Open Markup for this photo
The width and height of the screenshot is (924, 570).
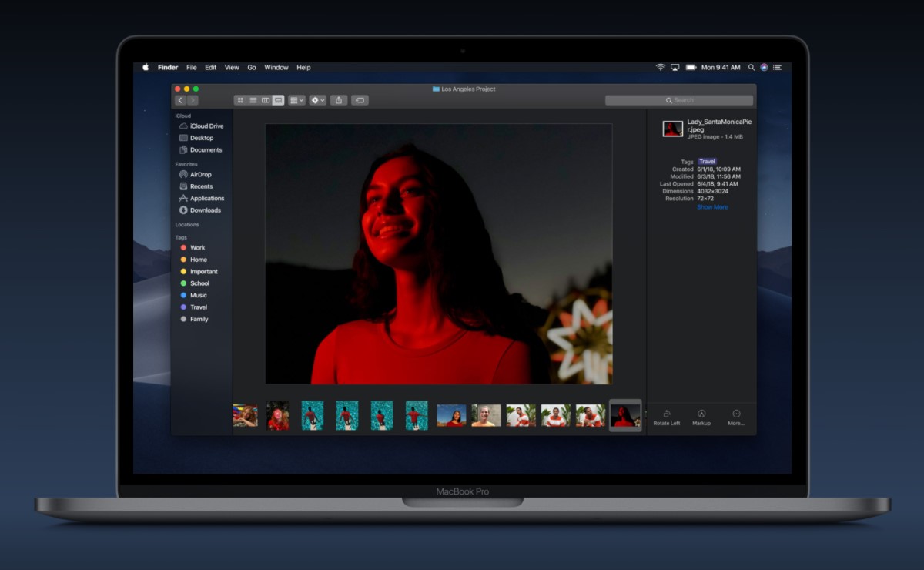(x=701, y=414)
